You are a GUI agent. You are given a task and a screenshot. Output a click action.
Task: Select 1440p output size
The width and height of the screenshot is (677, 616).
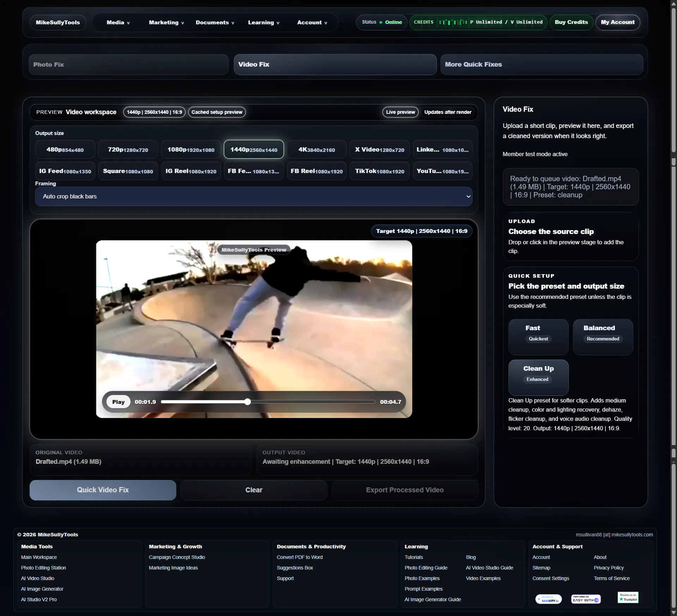(254, 149)
